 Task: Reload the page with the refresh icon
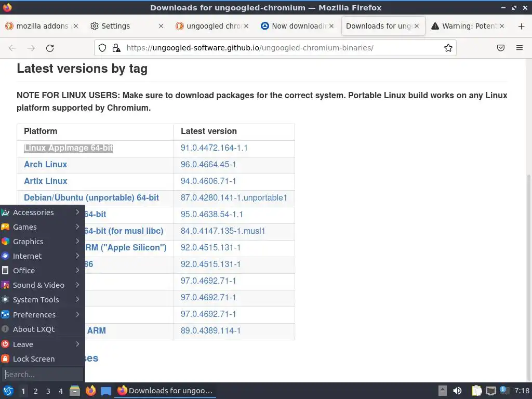coord(50,48)
